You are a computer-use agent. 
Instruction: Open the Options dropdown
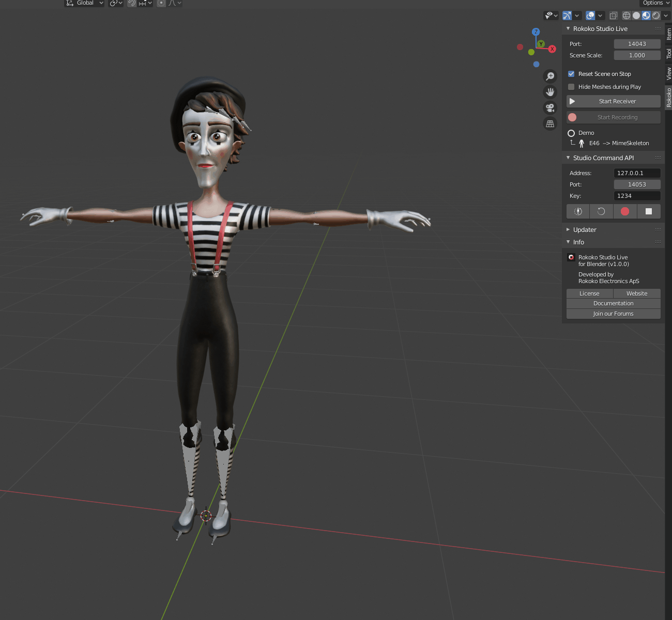[655, 3]
